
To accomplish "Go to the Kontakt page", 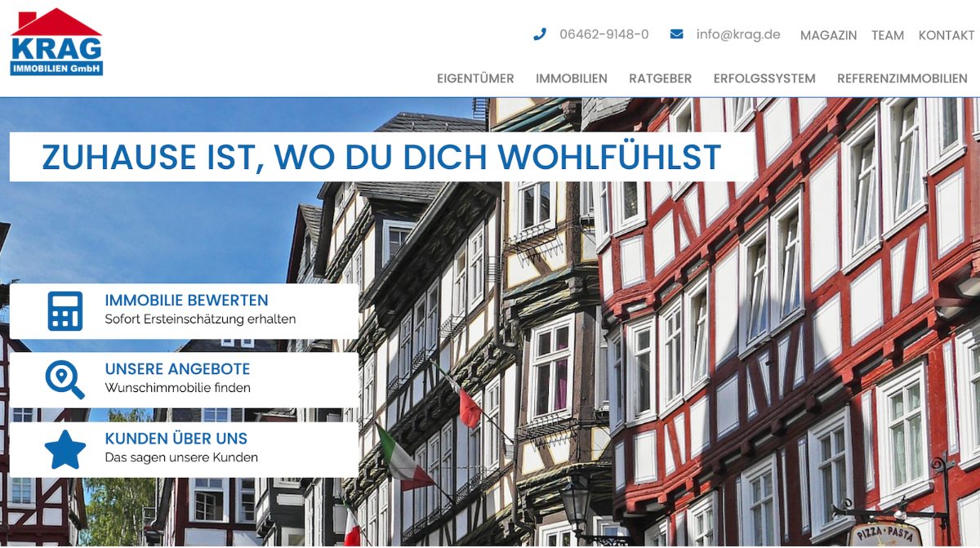I will pos(946,35).
